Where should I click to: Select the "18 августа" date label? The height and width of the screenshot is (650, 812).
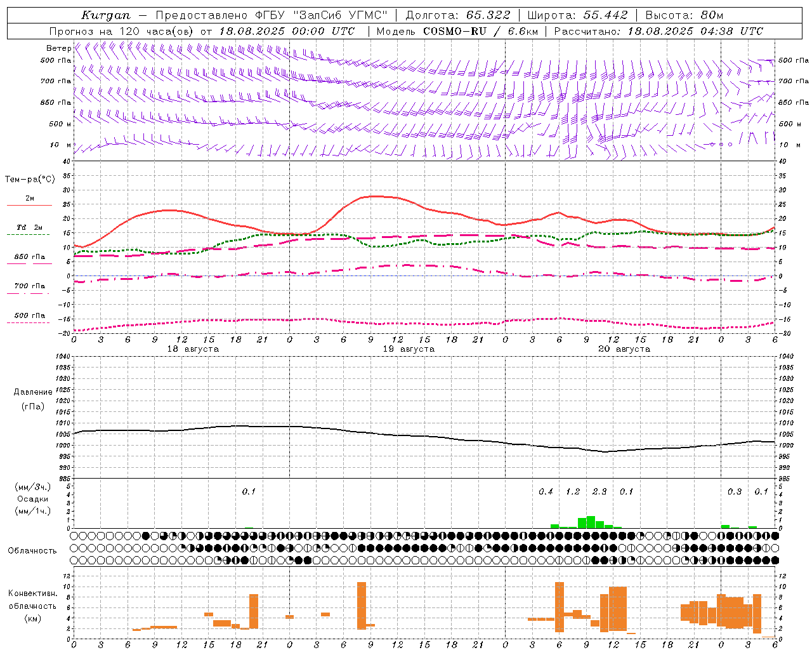tap(193, 349)
